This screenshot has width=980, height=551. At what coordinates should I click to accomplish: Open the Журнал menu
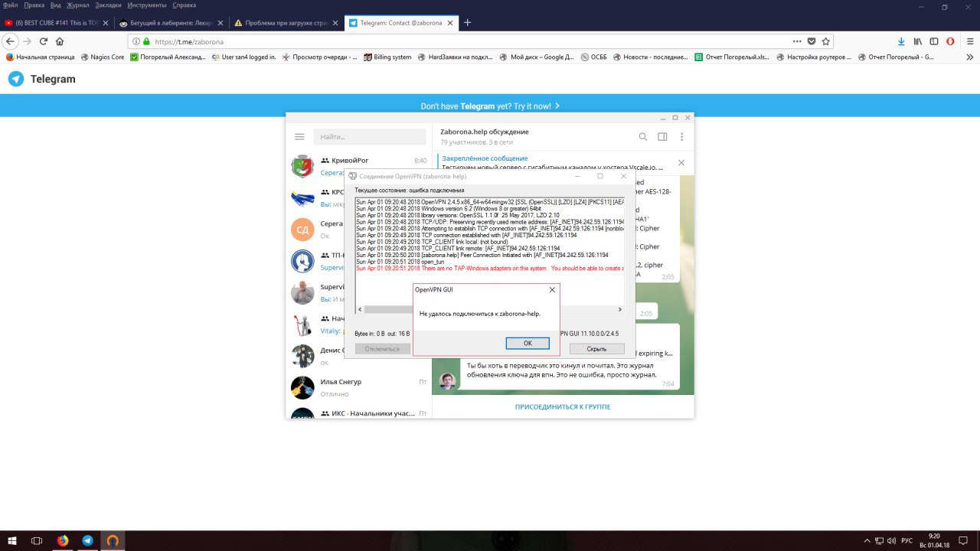78,5
